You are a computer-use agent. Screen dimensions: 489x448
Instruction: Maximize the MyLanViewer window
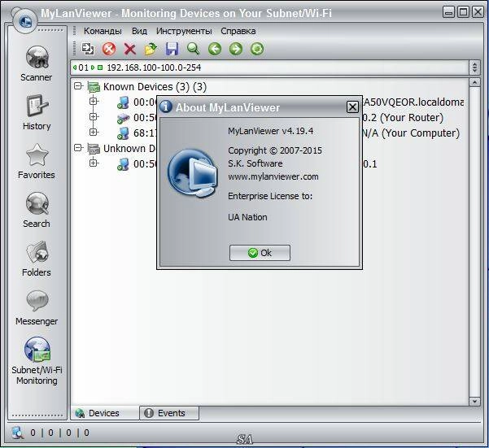coord(464,12)
